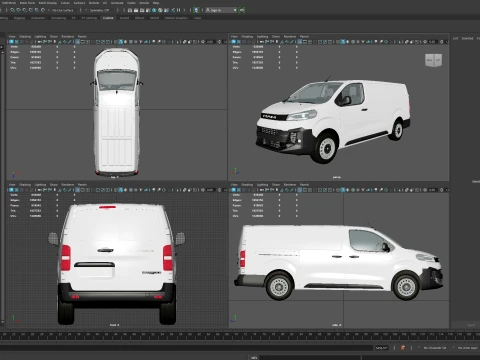Open Renderer menu in front view panel
The height and width of the screenshot is (360, 480).
coord(68,184)
